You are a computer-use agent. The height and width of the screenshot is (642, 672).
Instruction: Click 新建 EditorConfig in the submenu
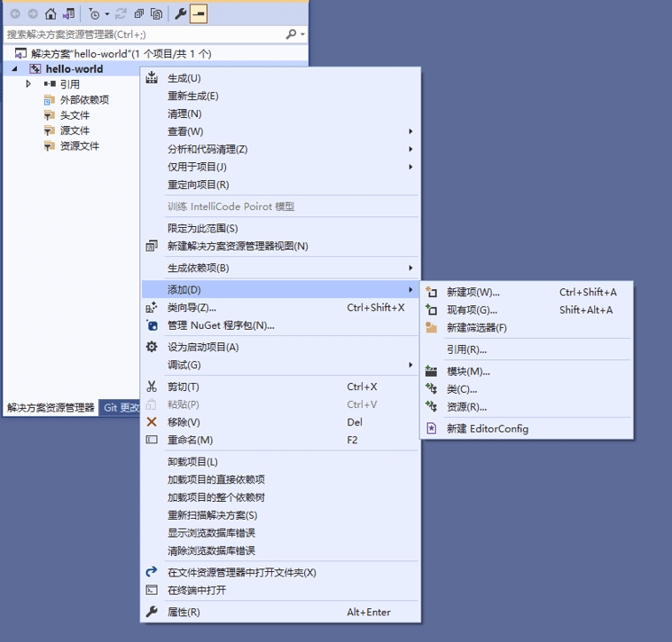pos(487,428)
